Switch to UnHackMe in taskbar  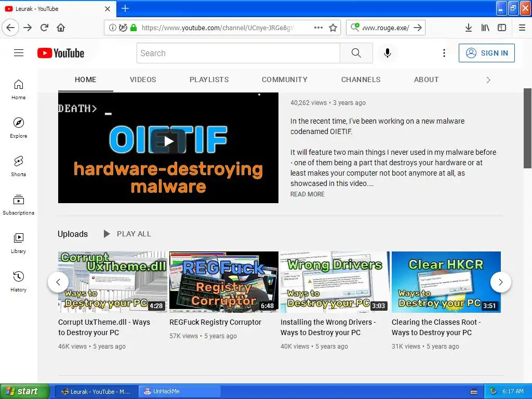click(179, 391)
